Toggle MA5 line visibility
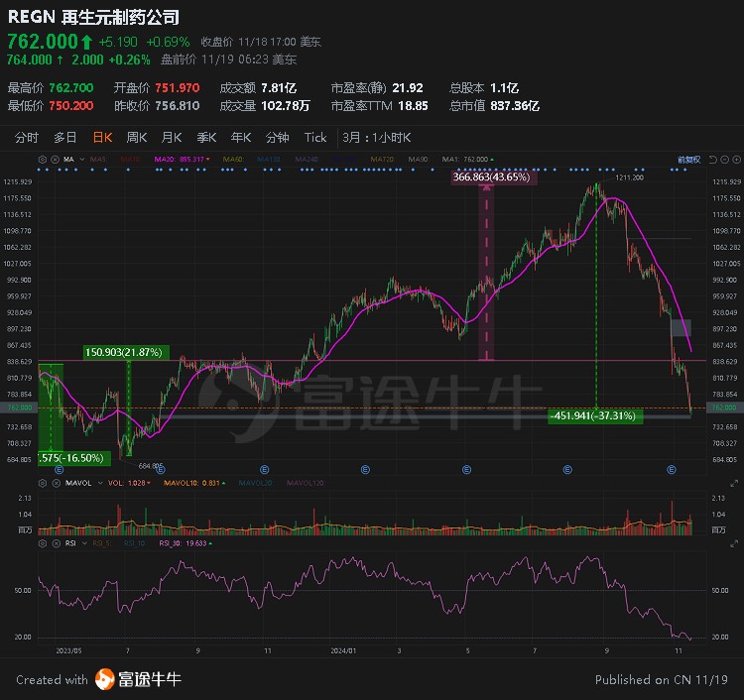 click(98, 160)
